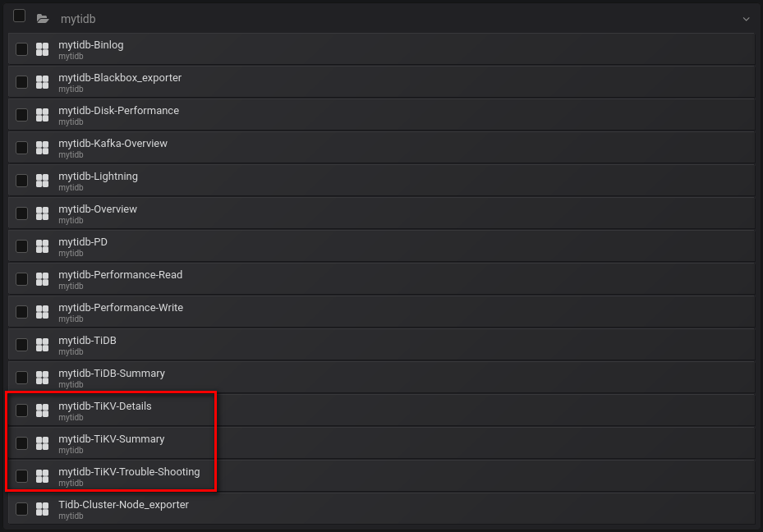Select the mytidb folder checkbox
Image resolution: width=763 pixels, height=532 pixels.
[x=20, y=16]
